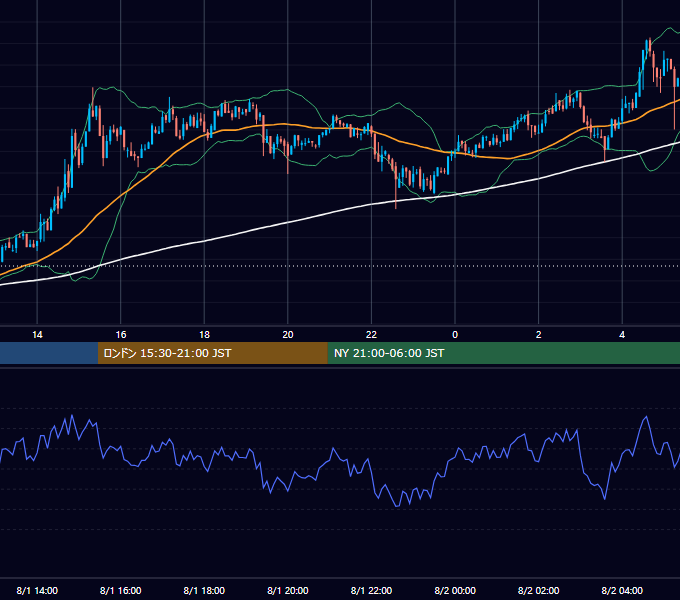Click the blue session bar before ロンドン
This screenshot has width=680, height=600.
click(49, 353)
